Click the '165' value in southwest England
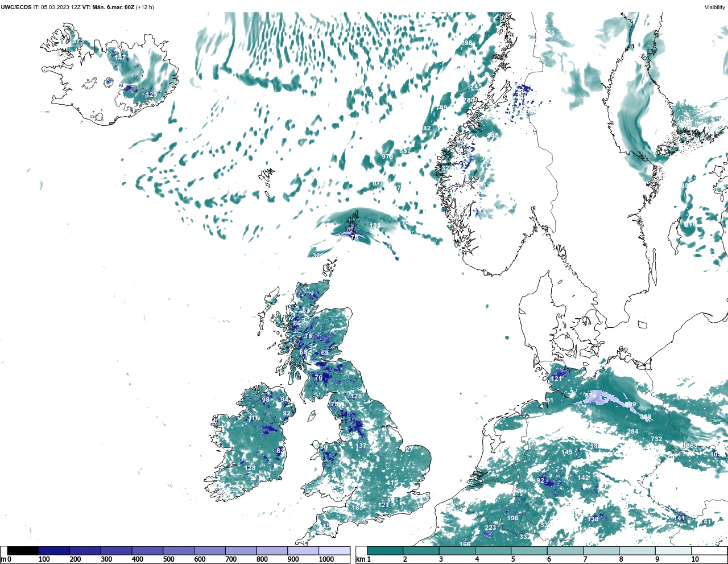 (357, 508)
